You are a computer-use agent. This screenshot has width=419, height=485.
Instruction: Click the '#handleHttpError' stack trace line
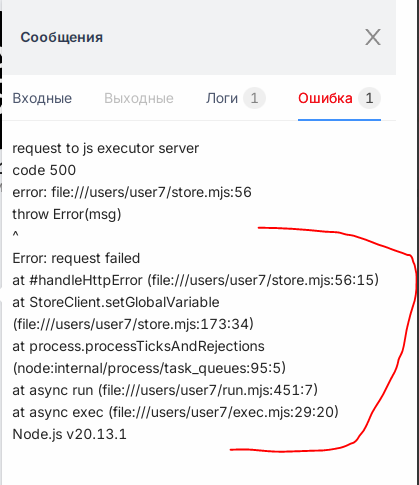pyautogui.click(x=196, y=280)
